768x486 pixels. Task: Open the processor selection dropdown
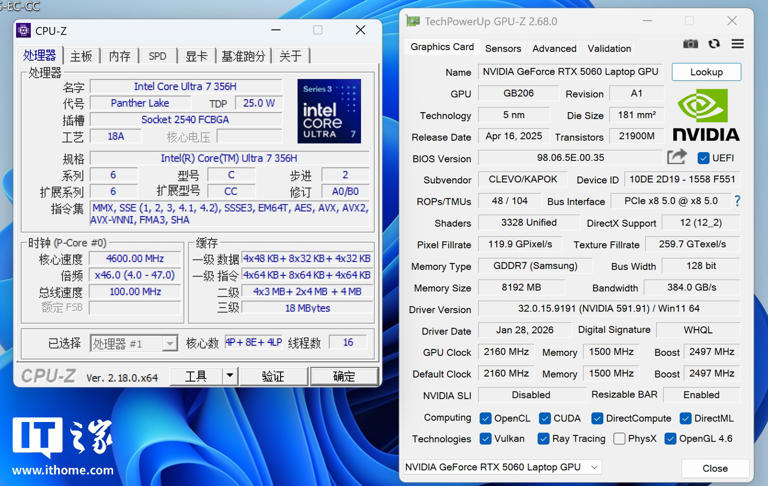tap(169, 344)
